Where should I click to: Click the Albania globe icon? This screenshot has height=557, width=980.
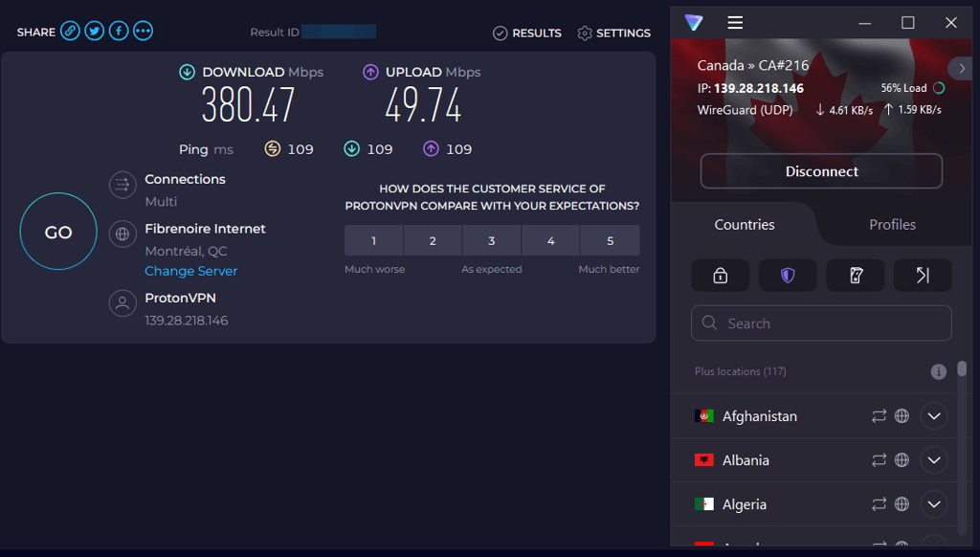902,460
